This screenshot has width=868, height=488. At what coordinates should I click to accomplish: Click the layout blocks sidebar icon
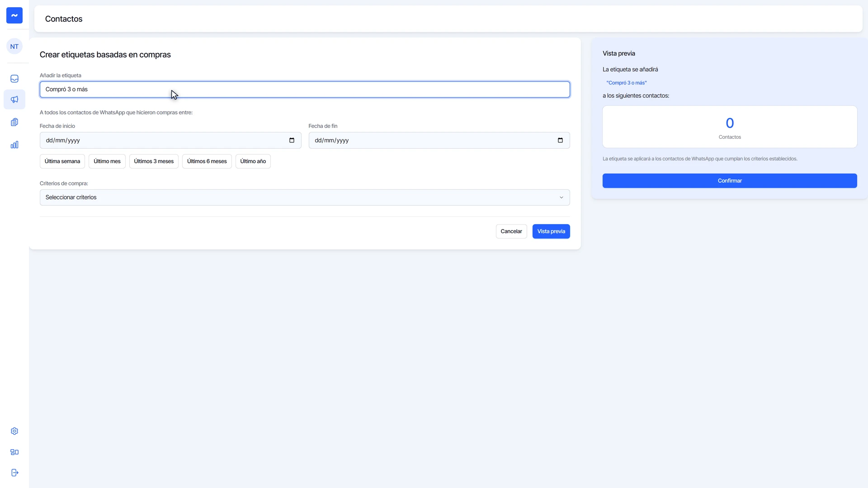(x=14, y=452)
